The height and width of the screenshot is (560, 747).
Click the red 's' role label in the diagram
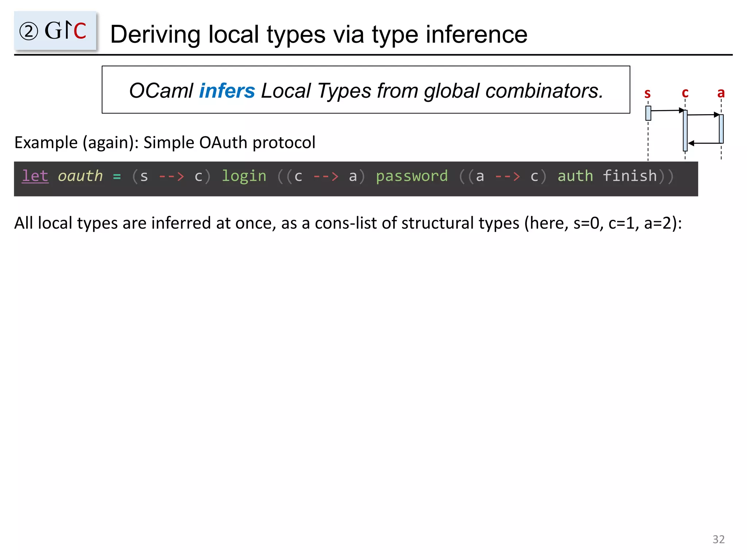[x=647, y=94]
